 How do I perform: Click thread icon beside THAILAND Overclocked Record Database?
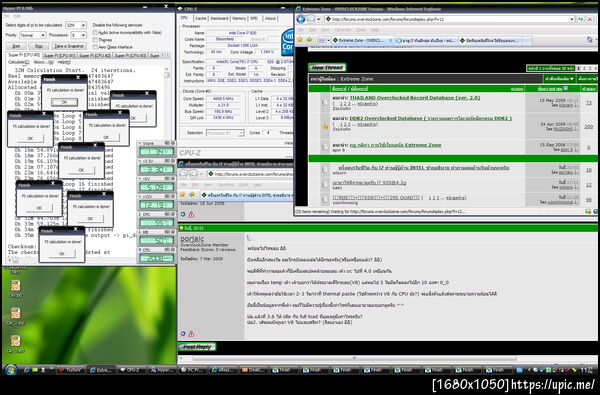tap(325, 103)
